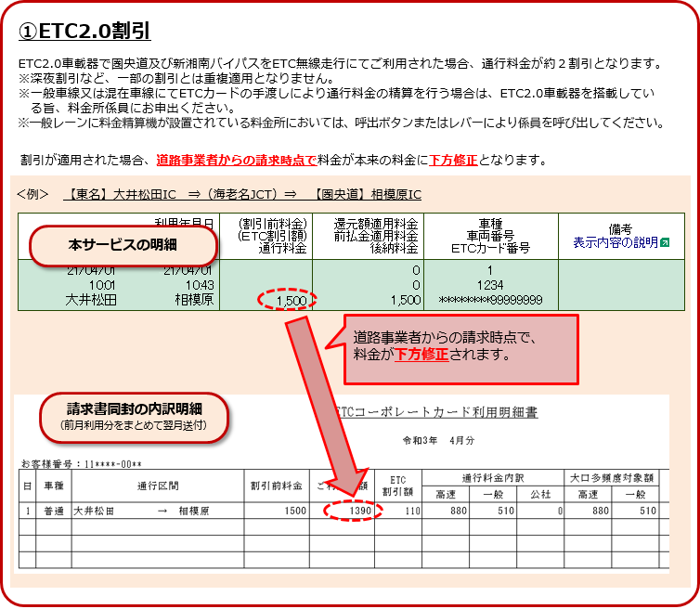
Task: Click 相模原 in the green detail row
Action: (x=195, y=300)
